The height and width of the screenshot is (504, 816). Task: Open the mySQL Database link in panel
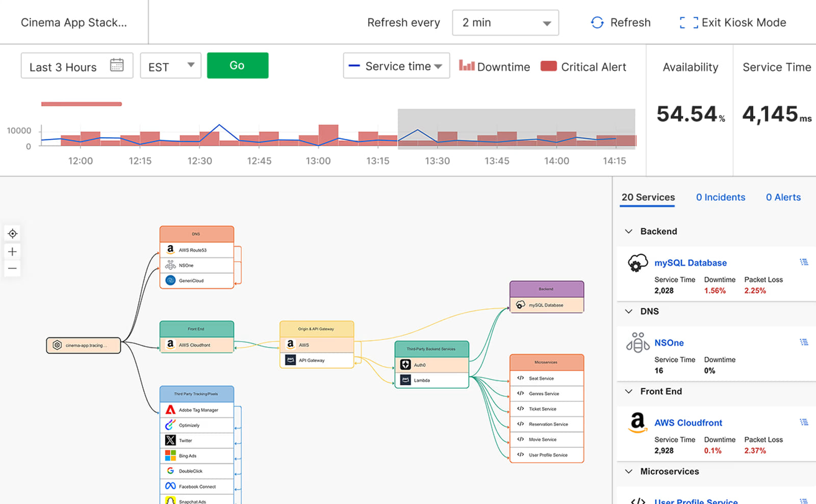pos(691,263)
